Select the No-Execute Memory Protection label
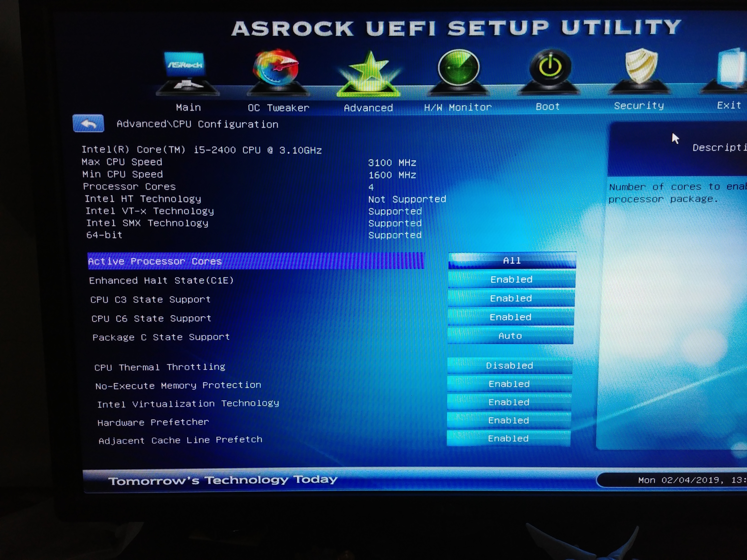This screenshot has height=560, width=747. [x=178, y=386]
